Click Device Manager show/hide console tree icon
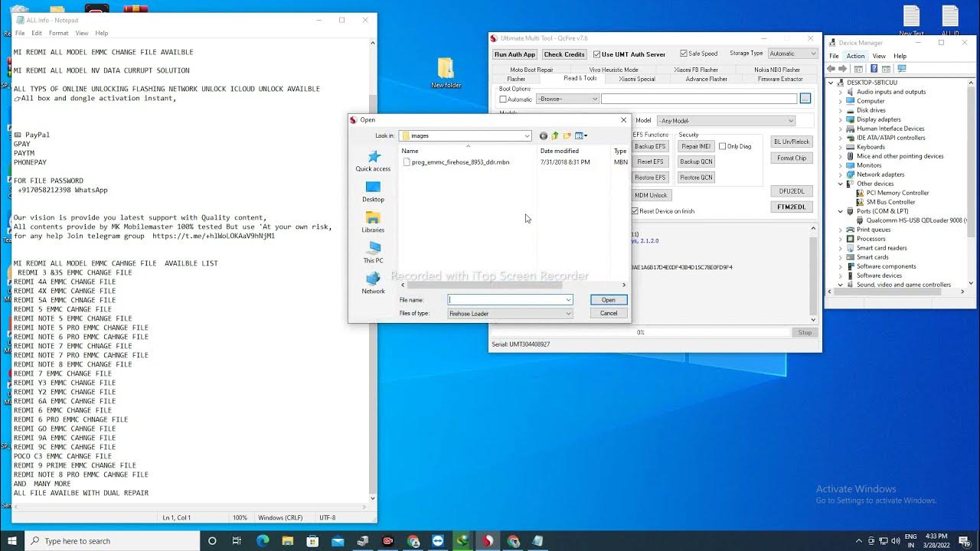 pos(859,69)
